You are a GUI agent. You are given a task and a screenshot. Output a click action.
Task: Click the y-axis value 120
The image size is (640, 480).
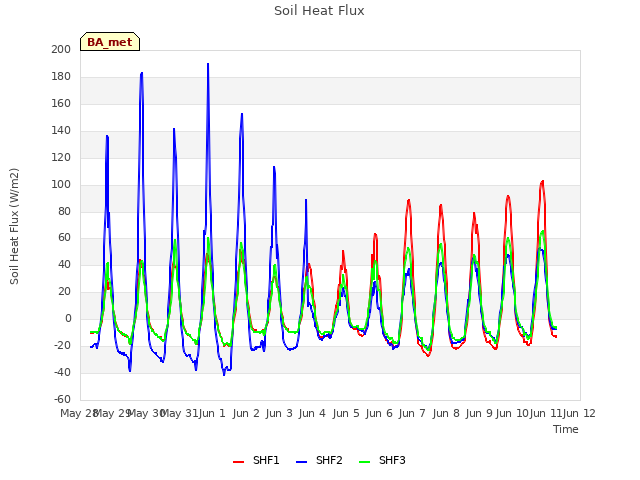click(61, 157)
